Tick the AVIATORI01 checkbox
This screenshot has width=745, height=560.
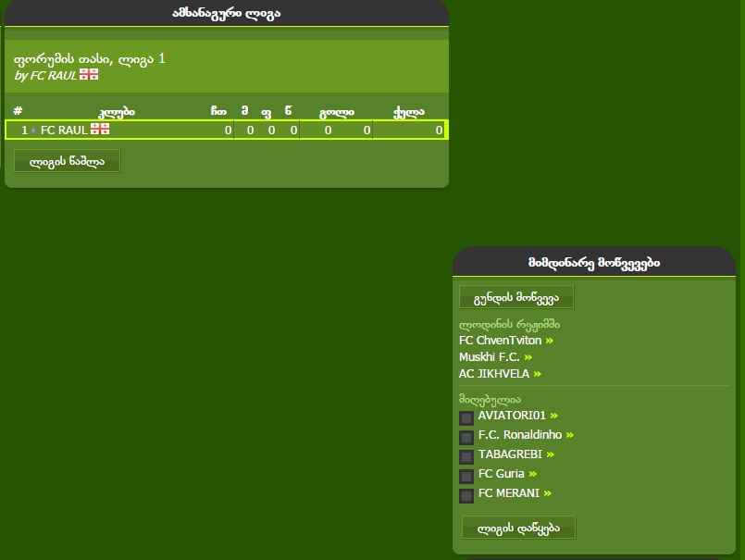click(466, 417)
